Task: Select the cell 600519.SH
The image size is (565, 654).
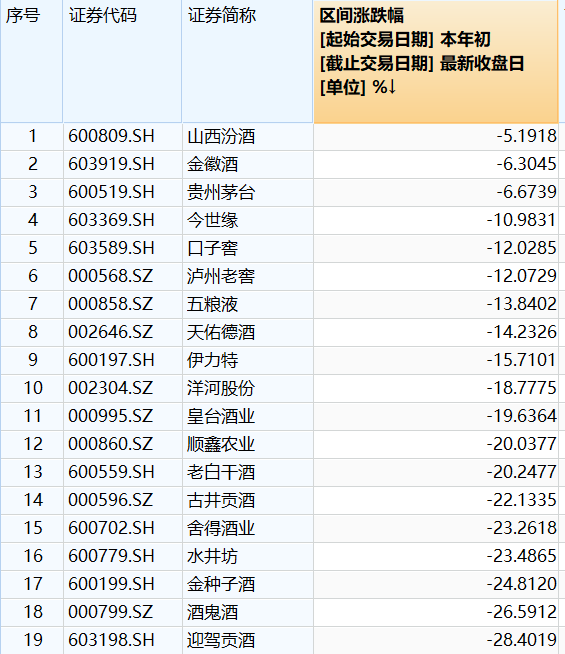Action: point(123,193)
